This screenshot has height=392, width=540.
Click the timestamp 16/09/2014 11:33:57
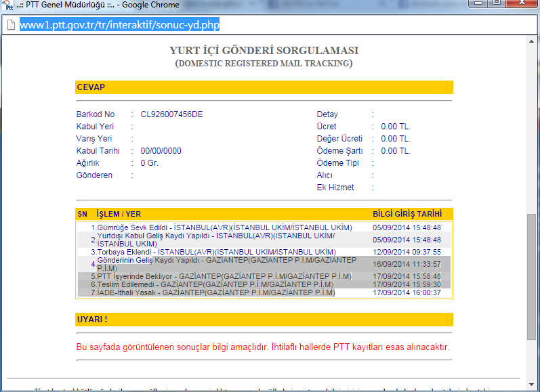(x=407, y=264)
